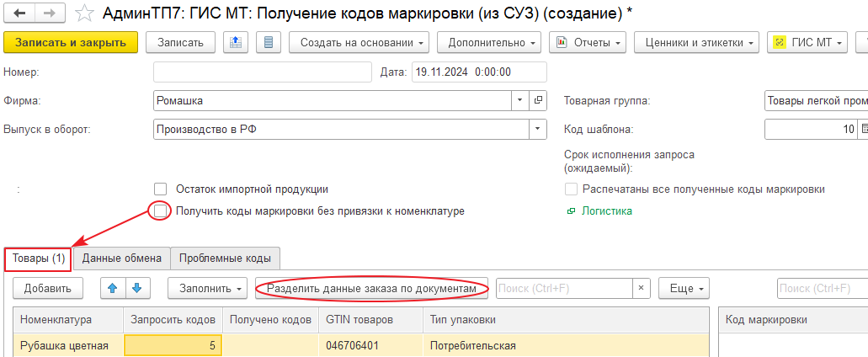
Task: Clear the search field with X icon
Action: pos(642,288)
